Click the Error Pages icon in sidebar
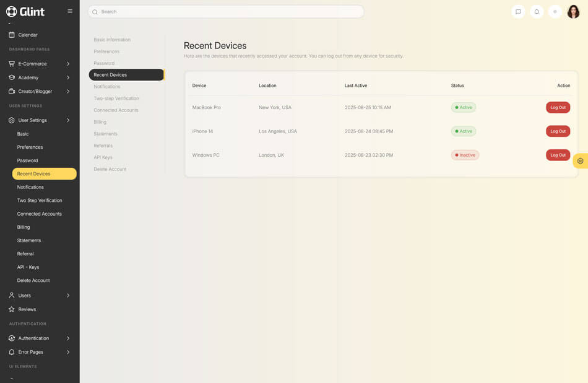 click(12, 352)
